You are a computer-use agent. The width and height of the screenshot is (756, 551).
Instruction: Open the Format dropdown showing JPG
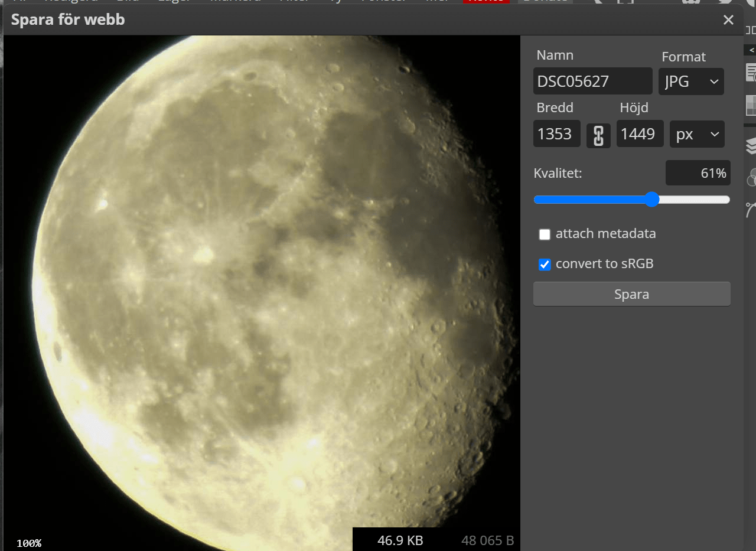[x=691, y=81]
